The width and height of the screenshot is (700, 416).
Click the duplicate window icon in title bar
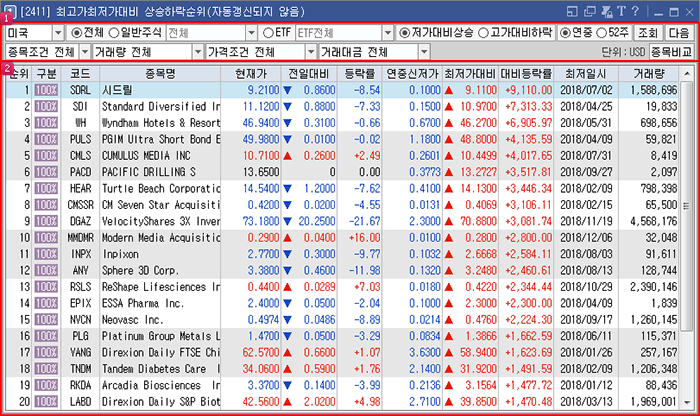(590, 12)
